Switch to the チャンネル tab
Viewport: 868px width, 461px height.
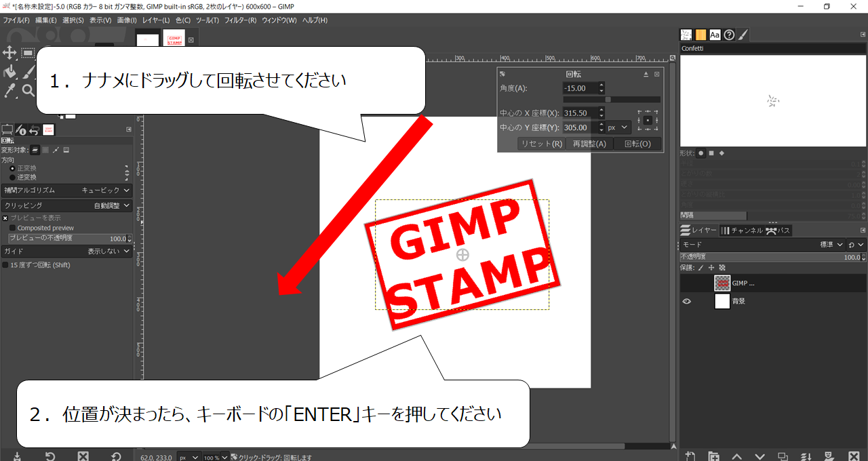tap(742, 230)
